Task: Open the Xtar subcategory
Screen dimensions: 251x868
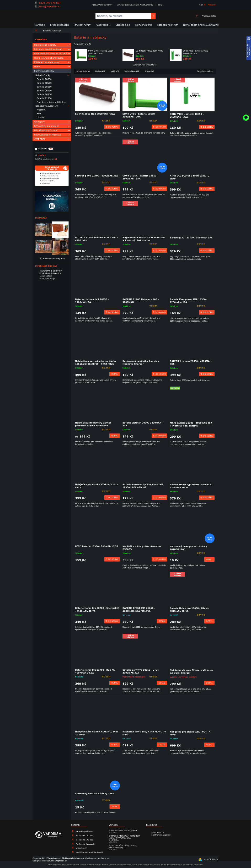Action: coord(39,113)
